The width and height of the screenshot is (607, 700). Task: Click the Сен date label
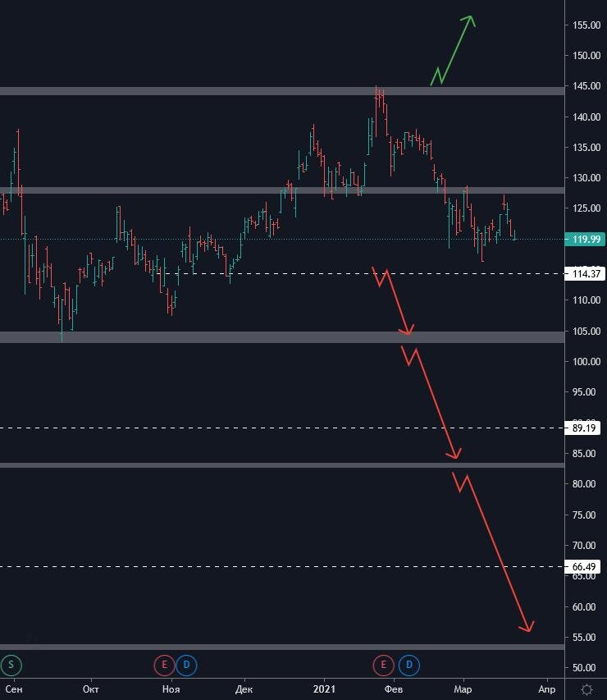(x=14, y=689)
